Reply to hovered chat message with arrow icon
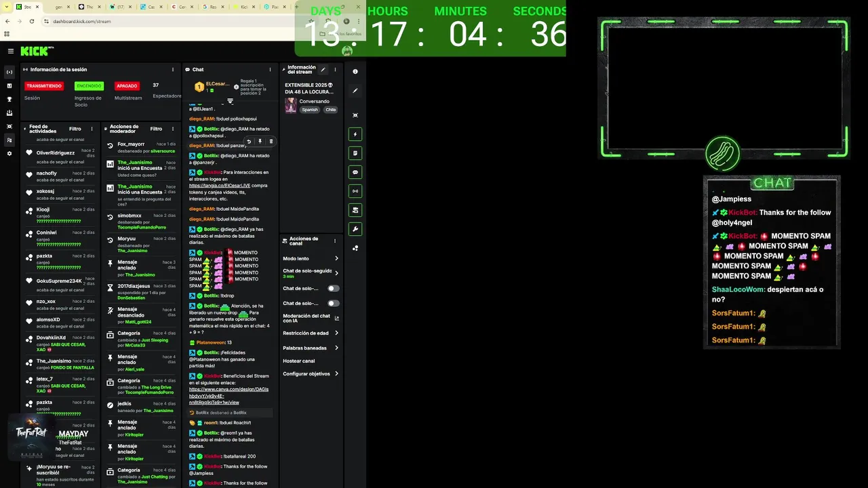 (x=249, y=142)
